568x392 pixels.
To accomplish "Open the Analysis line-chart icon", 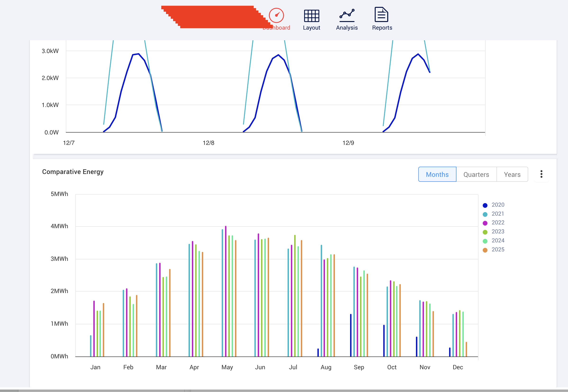I will point(347,15).
